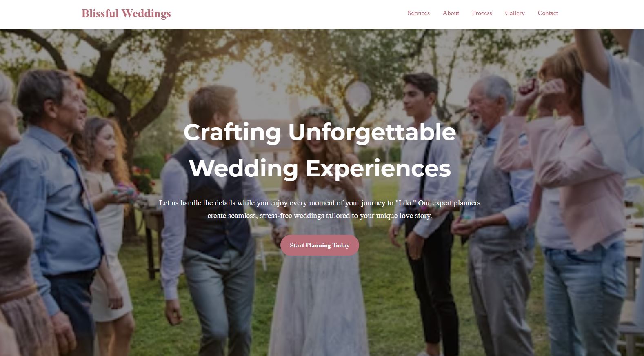Viewport: 644px width, 356px height.
Task: Select Process in the navigation bar
Action: 482,13
